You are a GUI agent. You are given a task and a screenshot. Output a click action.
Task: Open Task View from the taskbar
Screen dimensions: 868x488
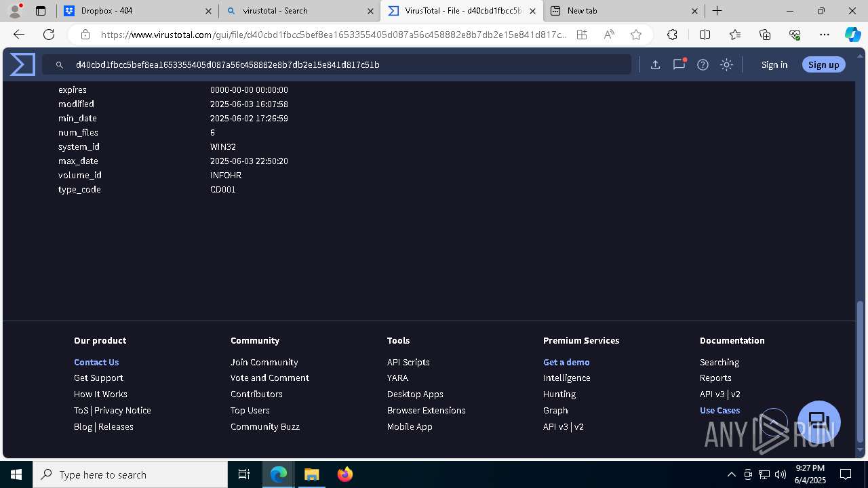click(x=244, y=474)
